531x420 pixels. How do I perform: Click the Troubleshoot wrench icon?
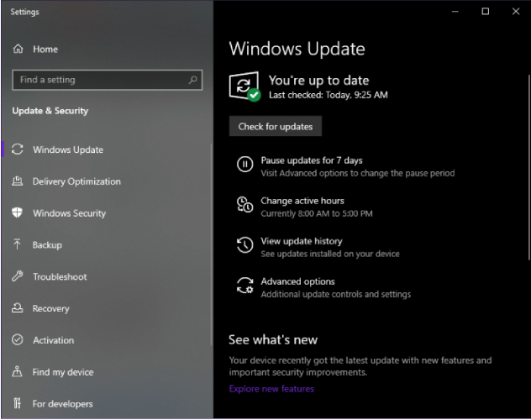18,276
